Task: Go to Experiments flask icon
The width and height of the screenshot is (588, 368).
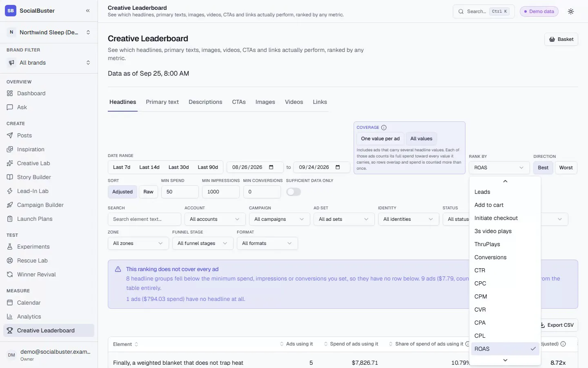Action: point(10,247)
